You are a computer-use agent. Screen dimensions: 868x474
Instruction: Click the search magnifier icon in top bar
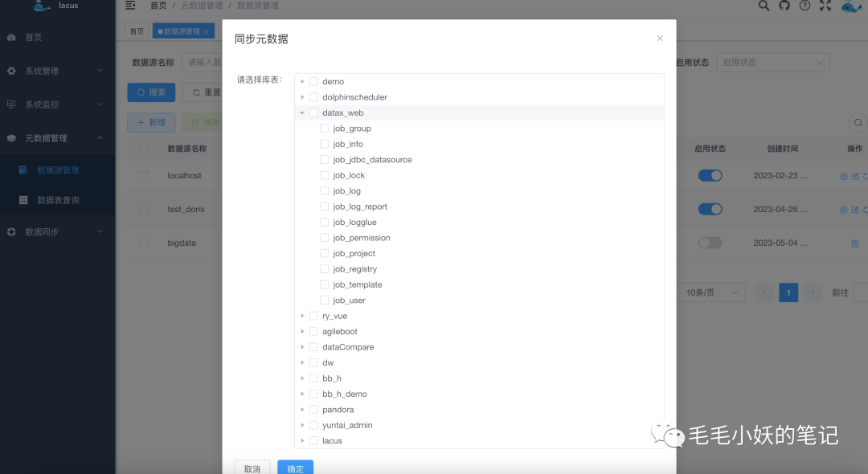(x=764, y=6)
